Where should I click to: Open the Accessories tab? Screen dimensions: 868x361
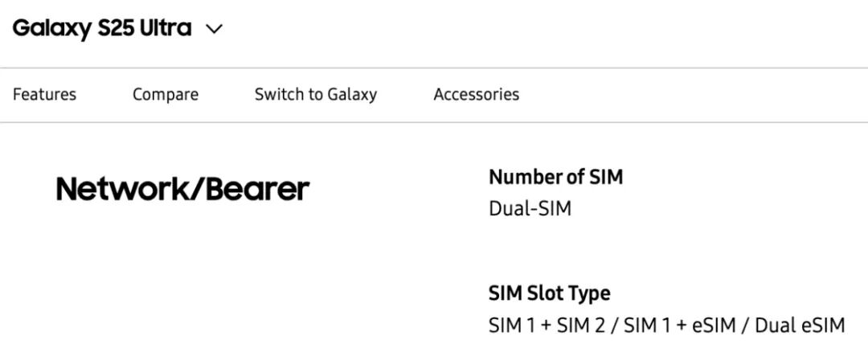pyautogui.click(x=476, y=95)
